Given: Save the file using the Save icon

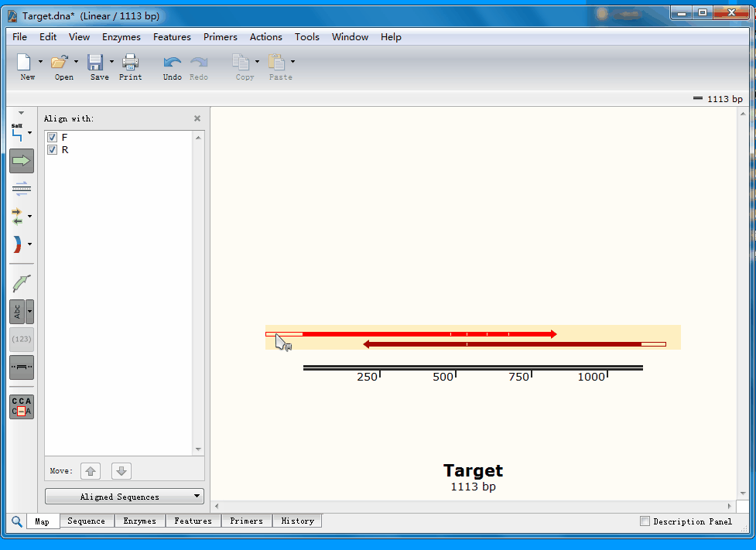Looking at the screenshot, I should (96, 63).
